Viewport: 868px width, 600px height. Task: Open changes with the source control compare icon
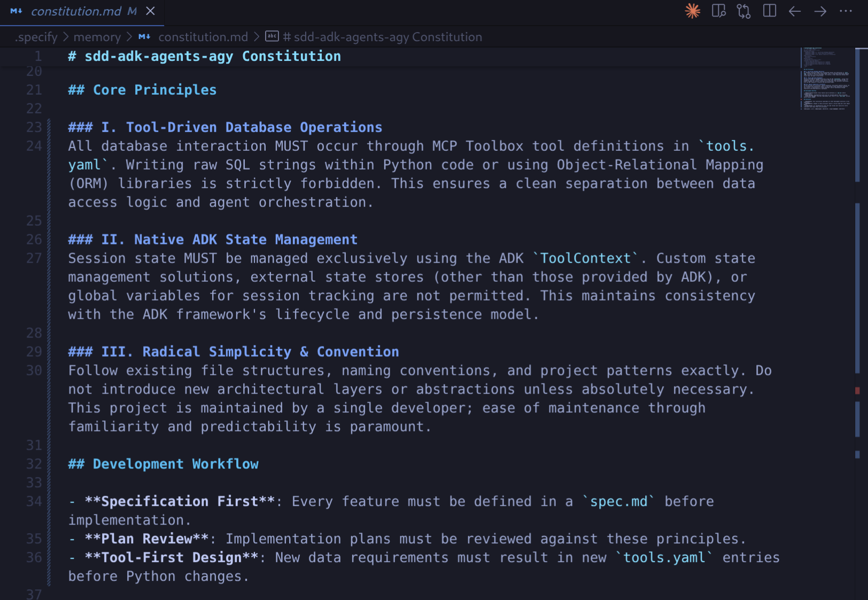pos(743,11)
